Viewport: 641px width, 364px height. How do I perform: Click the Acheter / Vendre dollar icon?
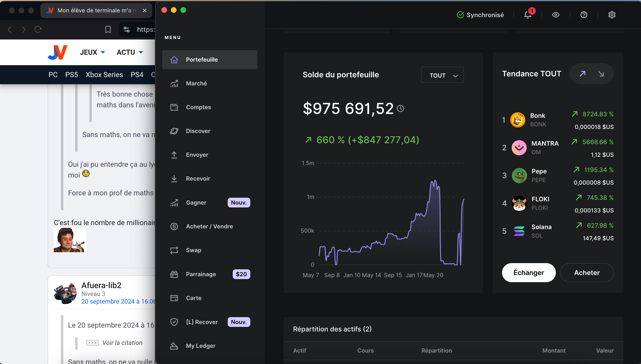coord(174,226)
